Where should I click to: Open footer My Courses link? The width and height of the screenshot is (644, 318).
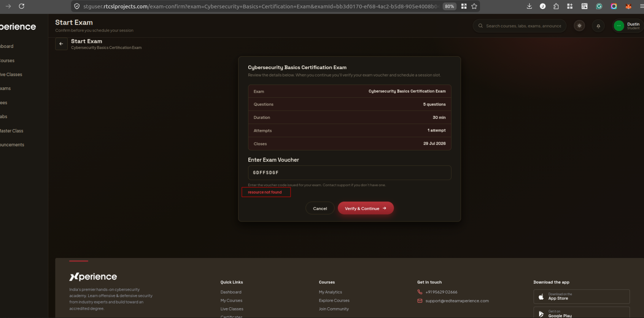(x=231, y=301)
